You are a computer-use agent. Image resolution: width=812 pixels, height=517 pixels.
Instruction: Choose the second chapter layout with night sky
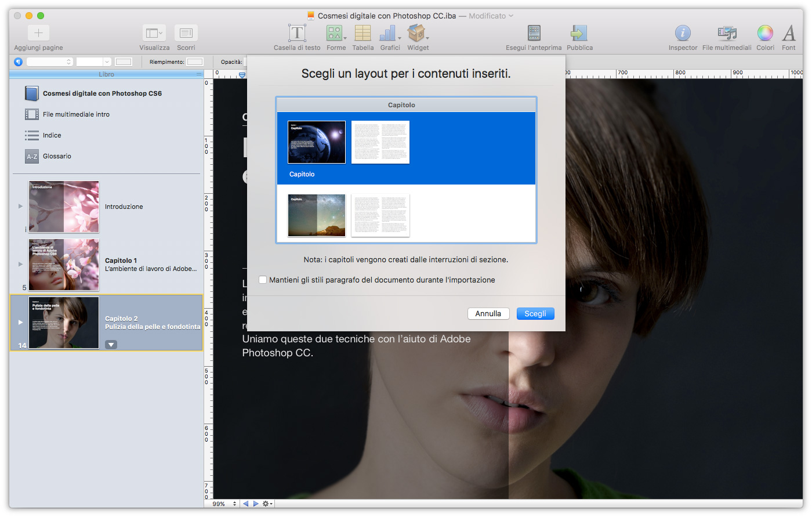[x=317, y=215]
